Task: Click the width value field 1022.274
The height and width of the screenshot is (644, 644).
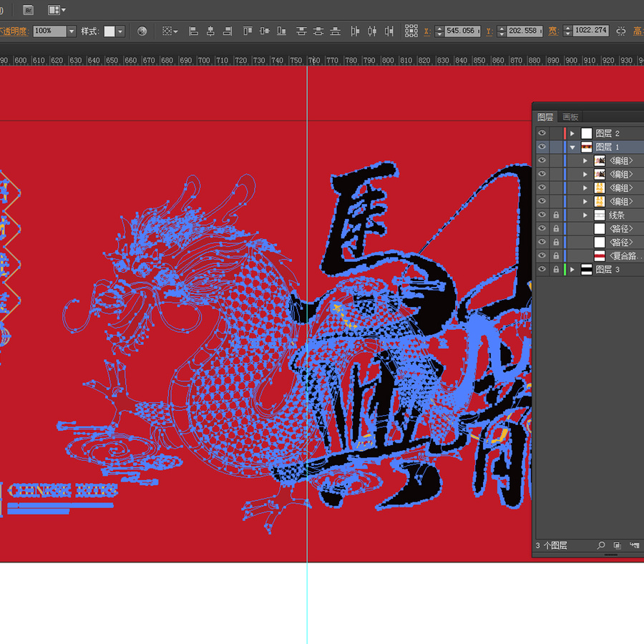Action: point(590,30)
